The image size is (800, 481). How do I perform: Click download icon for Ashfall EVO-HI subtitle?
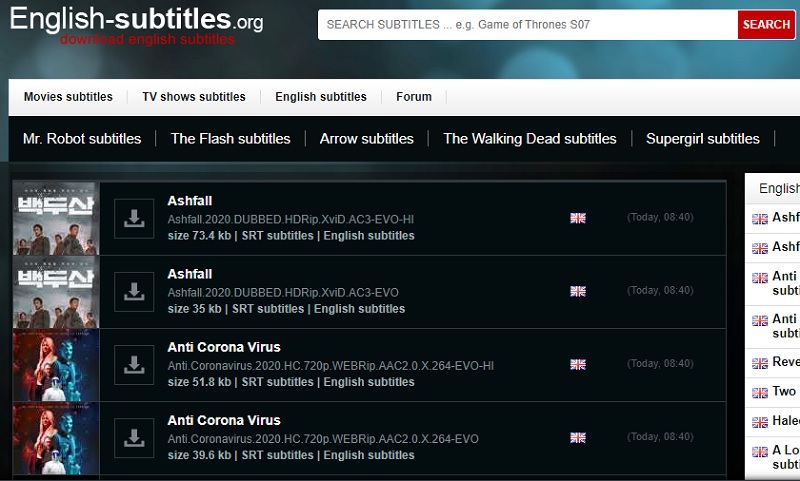coord(134,218)
